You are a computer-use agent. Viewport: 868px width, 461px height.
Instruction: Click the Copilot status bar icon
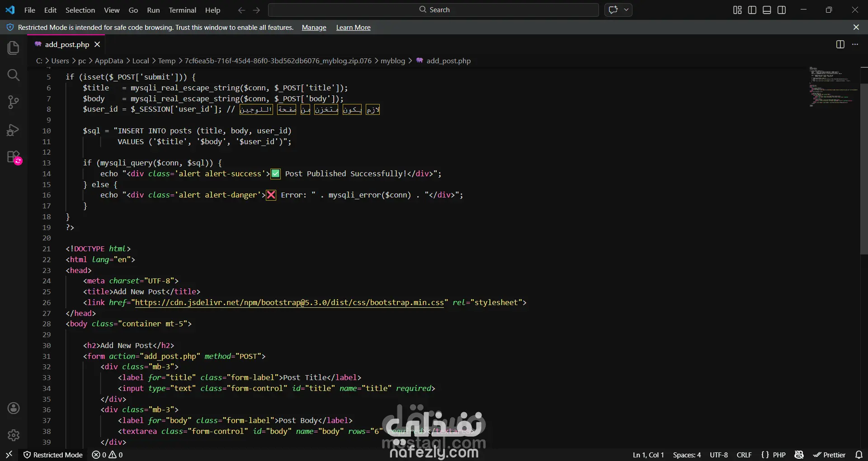799,455
